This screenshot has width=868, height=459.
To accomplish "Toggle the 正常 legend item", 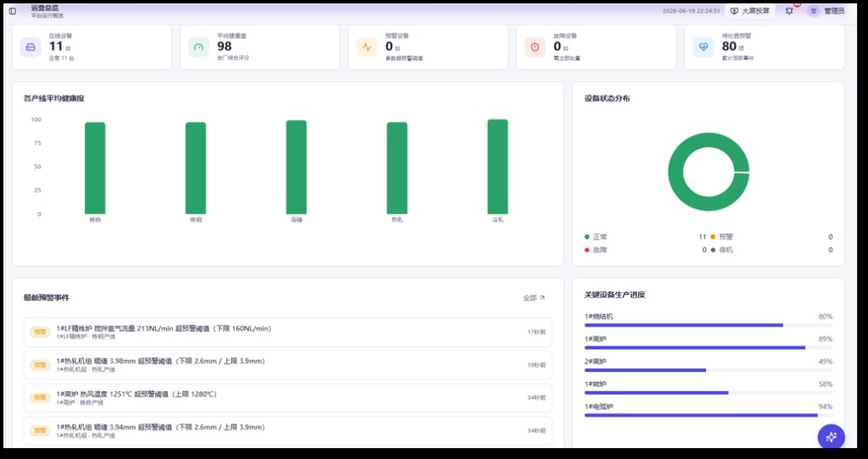I will point(596,236).
